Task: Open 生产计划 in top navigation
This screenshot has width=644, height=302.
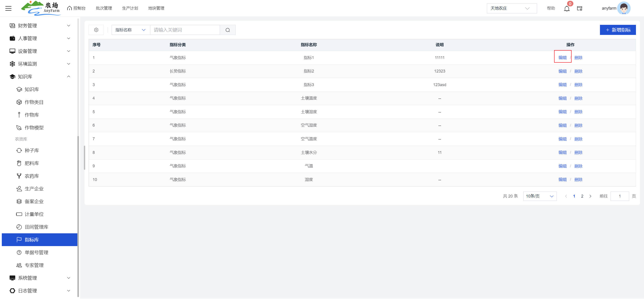Action: pyautogui.click(x=130, y=8)
